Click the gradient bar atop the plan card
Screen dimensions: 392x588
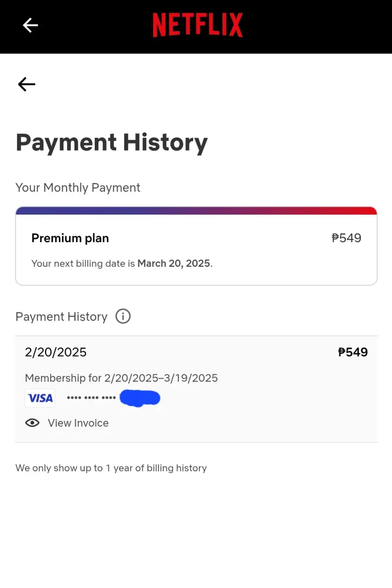point(196,210)
